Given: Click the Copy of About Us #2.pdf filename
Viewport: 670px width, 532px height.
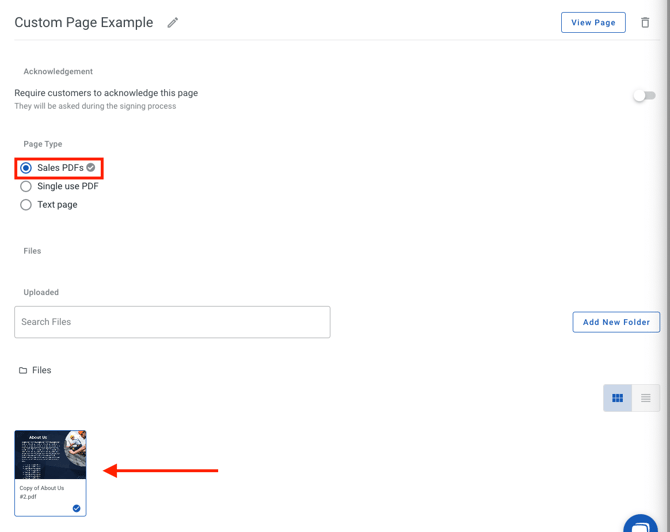Looking at the screenshot, I should [42, 492].
